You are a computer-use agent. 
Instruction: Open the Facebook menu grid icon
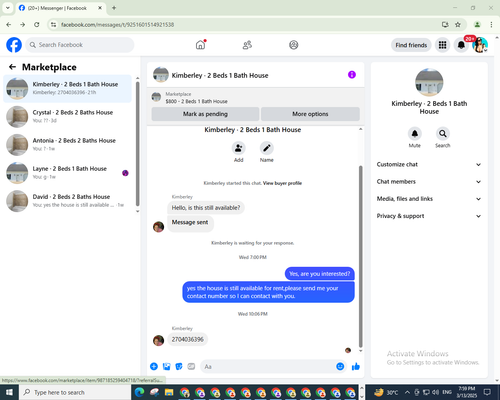tap(442, 45)
